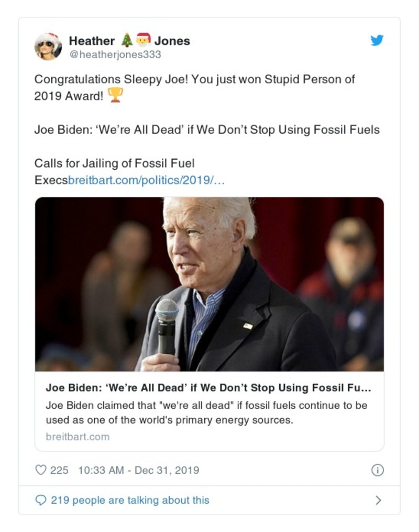Expand conversation with the right chevron arrow
Image resolution: width=419 pixels, height=532 pixels.
[x=378, y=500]
